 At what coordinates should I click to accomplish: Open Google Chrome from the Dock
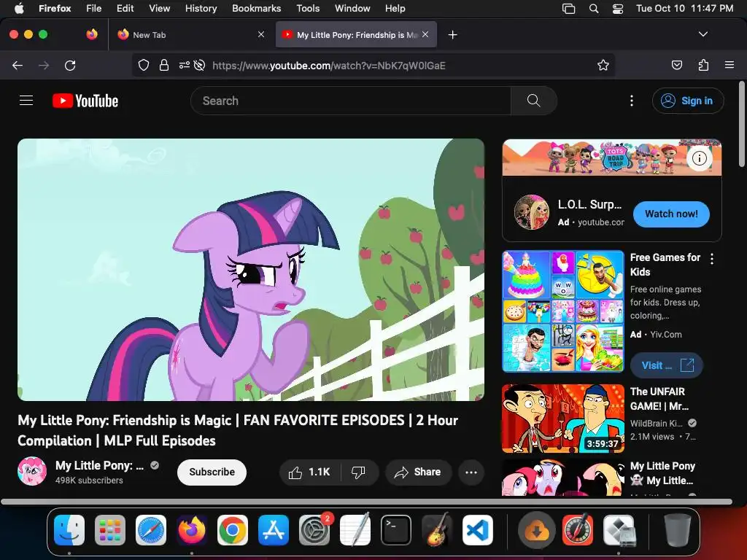pyautogui.click(x=233, y=530)
